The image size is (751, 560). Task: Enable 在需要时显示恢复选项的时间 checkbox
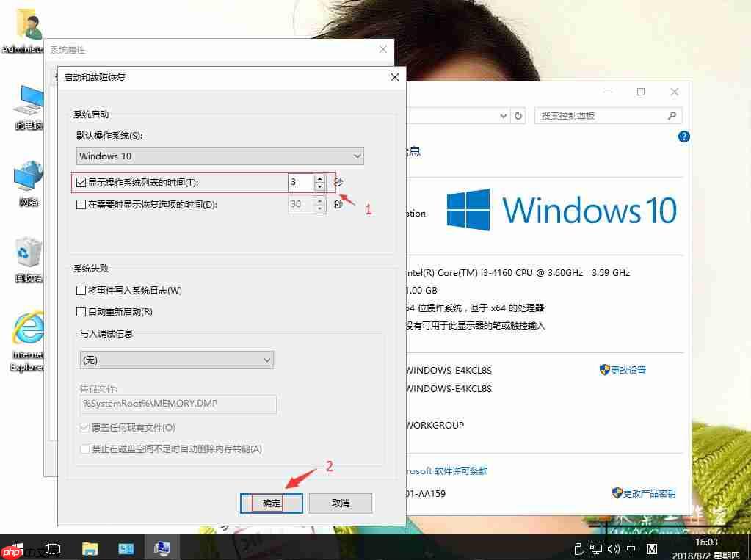(81, 205)
